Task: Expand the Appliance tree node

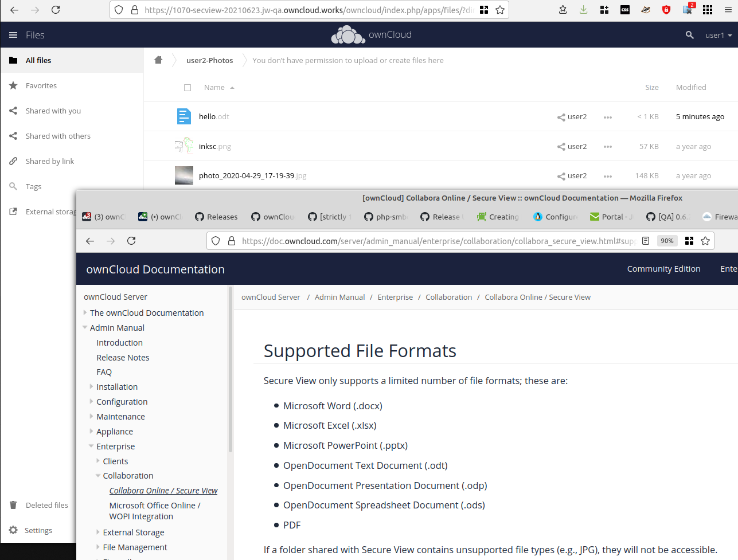Action: 91,431
